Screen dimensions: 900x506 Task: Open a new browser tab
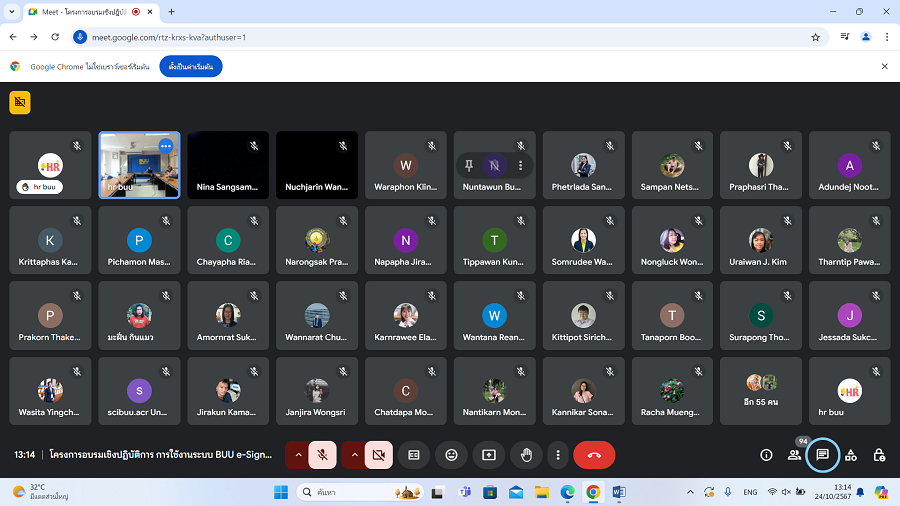[171, 11]
